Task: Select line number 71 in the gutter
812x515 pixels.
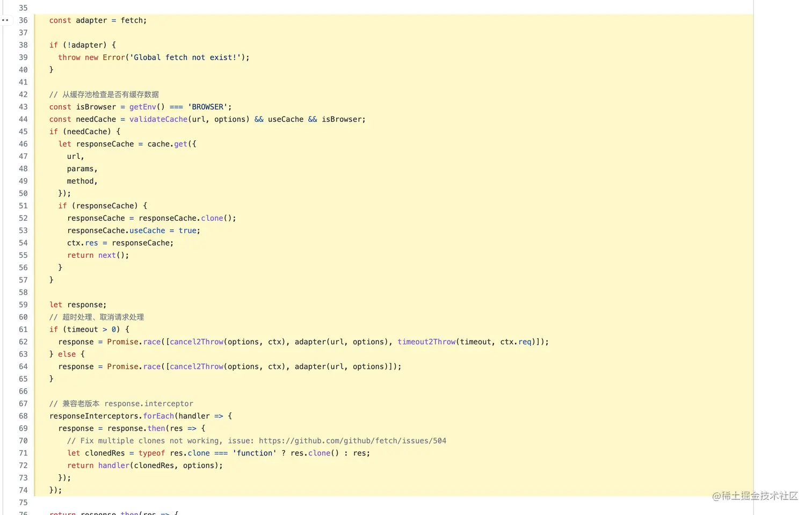Action: pos(23,453)
